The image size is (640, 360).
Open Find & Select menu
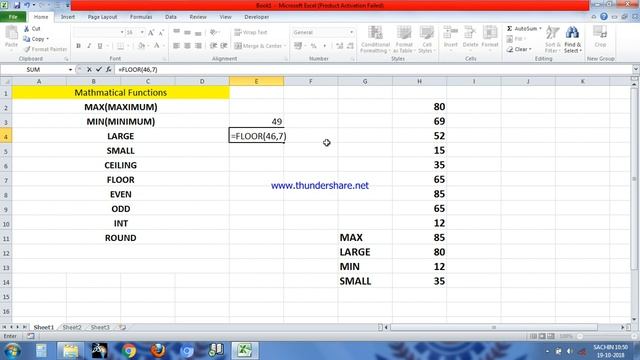click(x=572, y=39)
